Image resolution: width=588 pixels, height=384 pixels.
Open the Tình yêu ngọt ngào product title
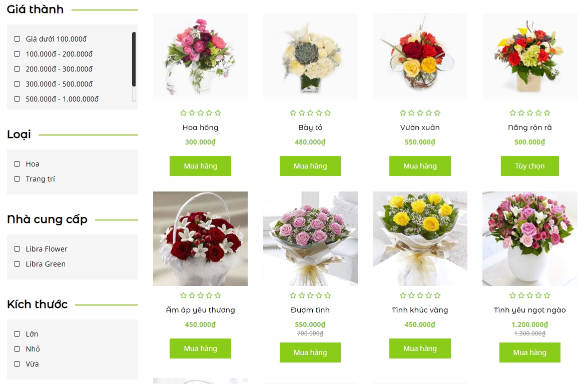point(529,310)
